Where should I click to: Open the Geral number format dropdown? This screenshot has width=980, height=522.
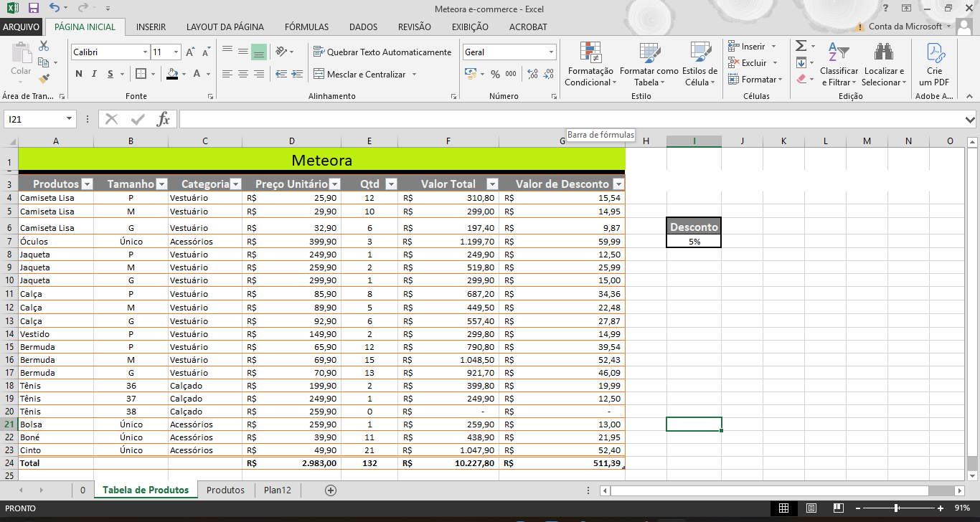[x=551, y=52]
